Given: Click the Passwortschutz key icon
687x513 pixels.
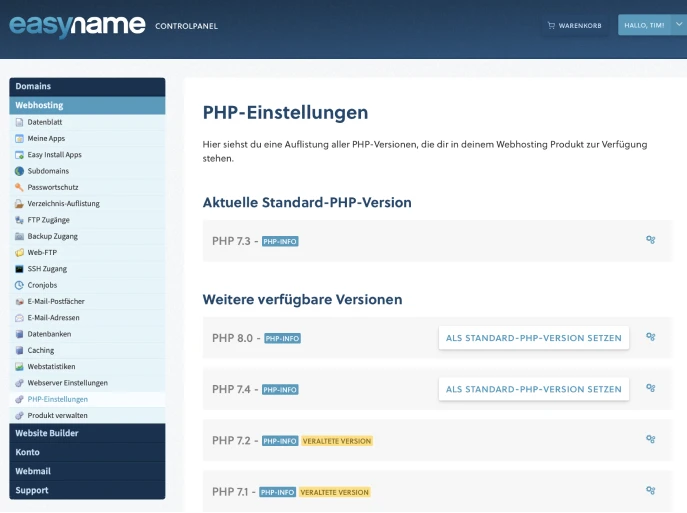Looking at the screenshot, I should [x=19, y=187].
